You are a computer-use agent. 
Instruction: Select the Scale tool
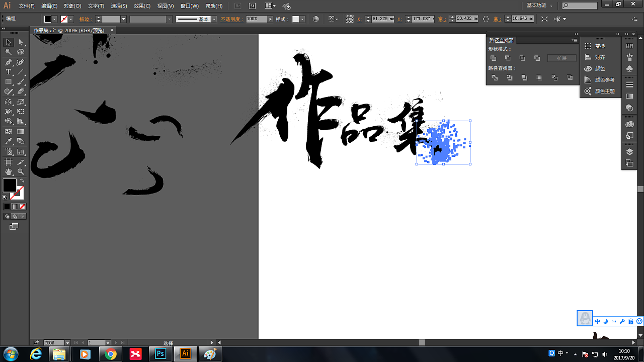(21, 102)
